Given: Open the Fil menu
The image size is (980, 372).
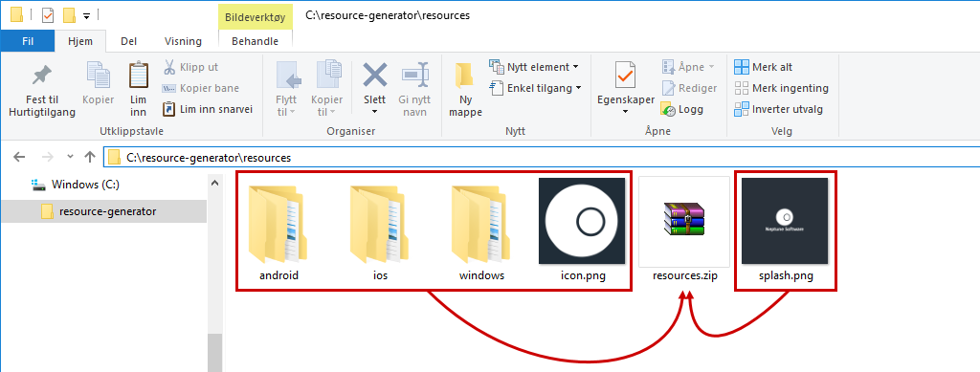Looking at the screenshot, I should 28,41.
